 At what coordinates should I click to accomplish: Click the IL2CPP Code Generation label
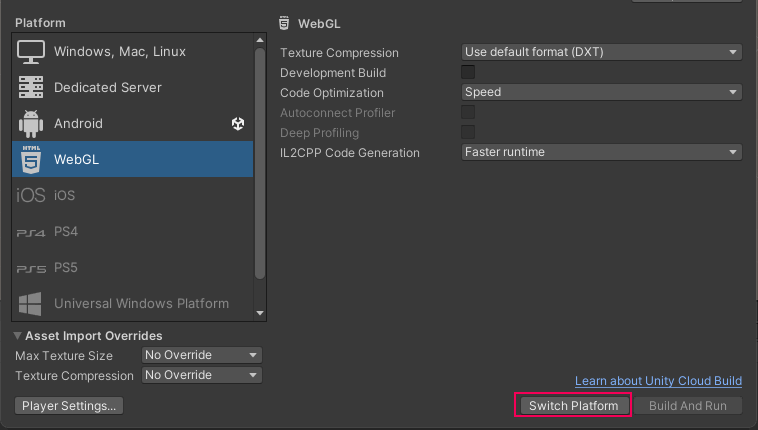tap(350, 152)
